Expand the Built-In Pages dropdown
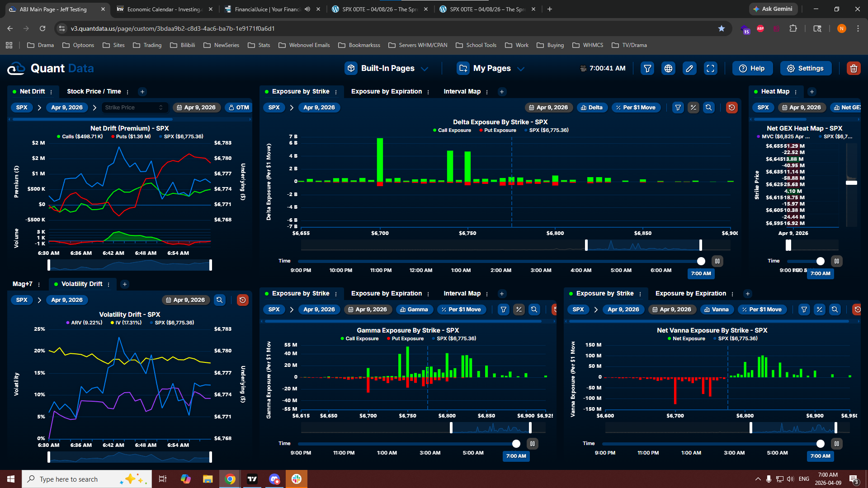868x488 pixels. pos(387,68)
